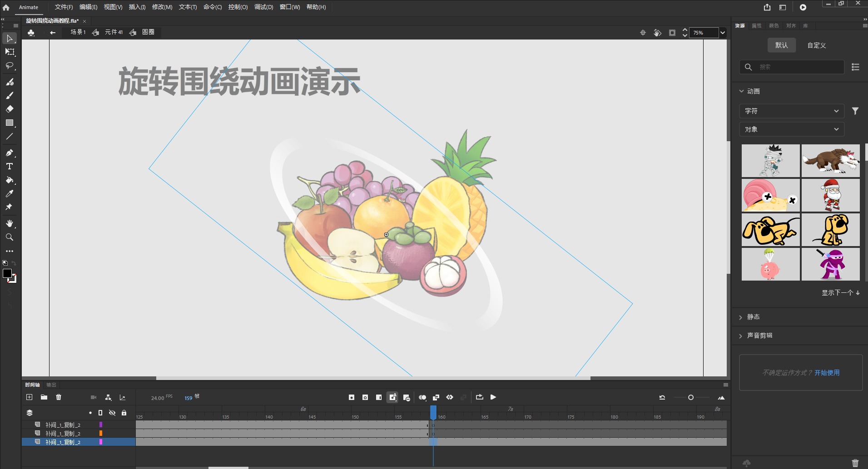
Task: Select the Pen tool
Action: (10, 153)
